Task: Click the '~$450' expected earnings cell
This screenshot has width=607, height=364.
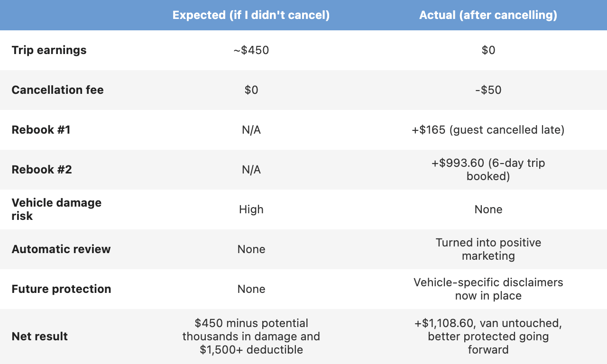Action: coord(251,50)
